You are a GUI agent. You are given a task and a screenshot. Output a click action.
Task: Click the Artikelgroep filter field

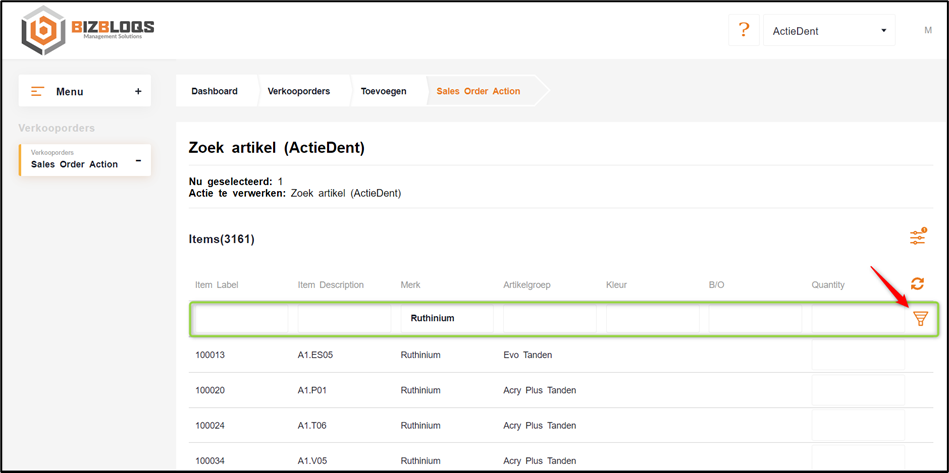(x=549, y=318)
